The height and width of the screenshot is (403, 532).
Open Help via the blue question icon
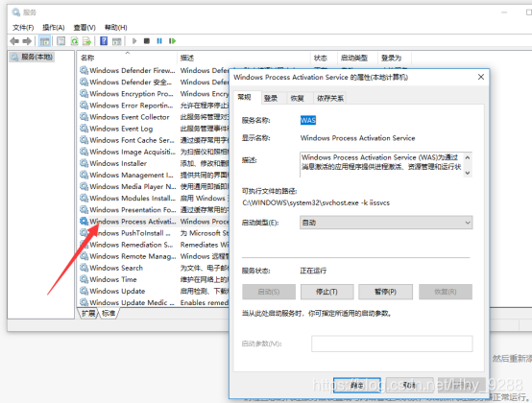click(x=104, y=41)
